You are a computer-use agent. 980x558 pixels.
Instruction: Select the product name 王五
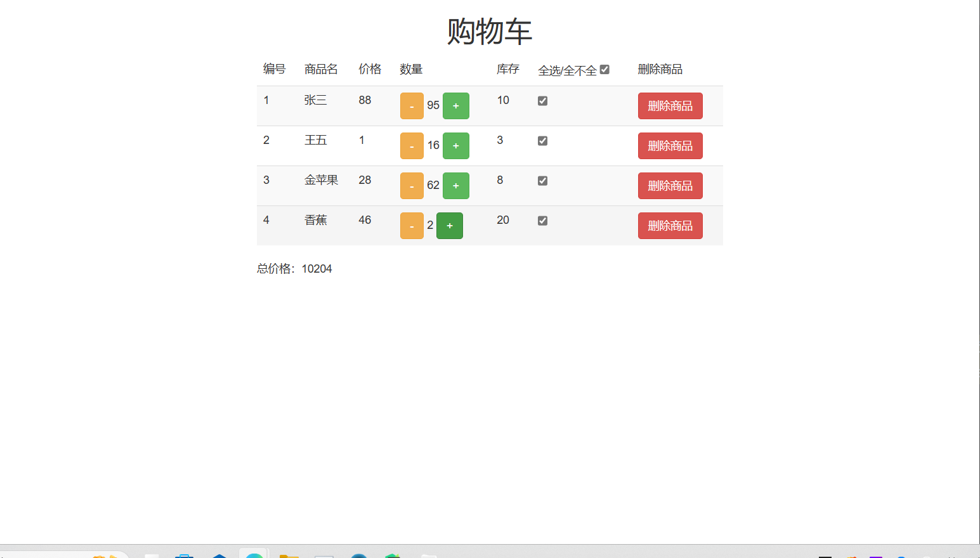[x=315, y=140]
